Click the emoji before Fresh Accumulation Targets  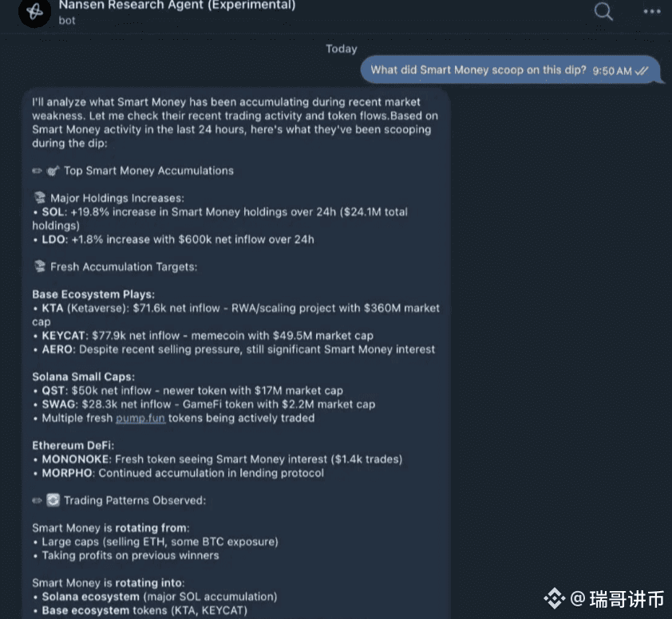click(x=40, y=266)
